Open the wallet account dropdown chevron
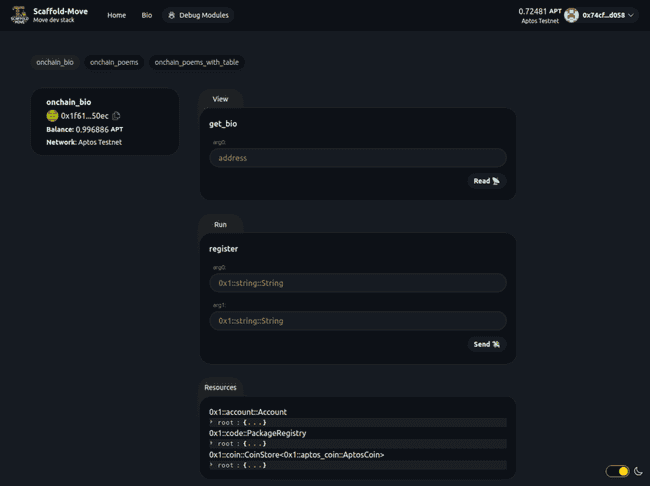The width and height of the screenshot is (650, 486). 631,16
